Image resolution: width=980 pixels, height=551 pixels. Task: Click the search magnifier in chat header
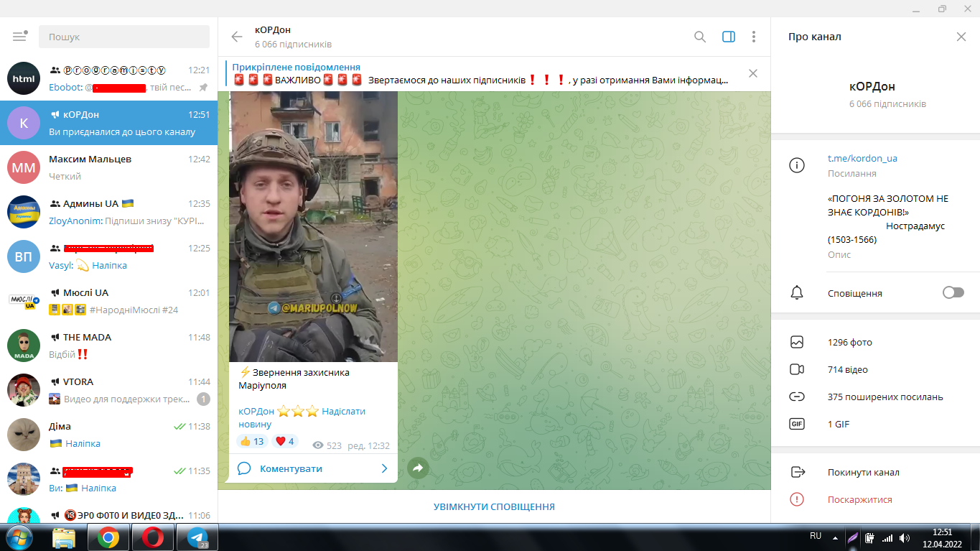(700, 37)
